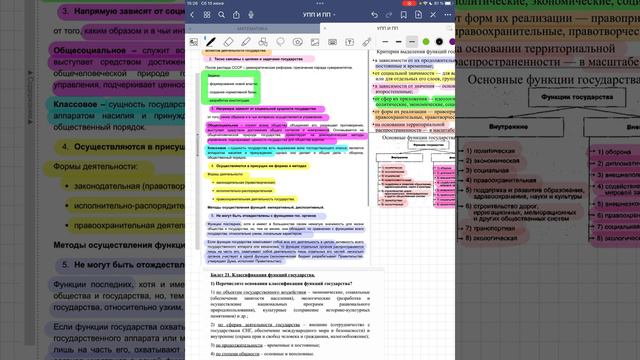Switch to read-only mode with the X icon
Image resolution: width=640 pixels, height=360 pixels.
[x=433, y=15]
